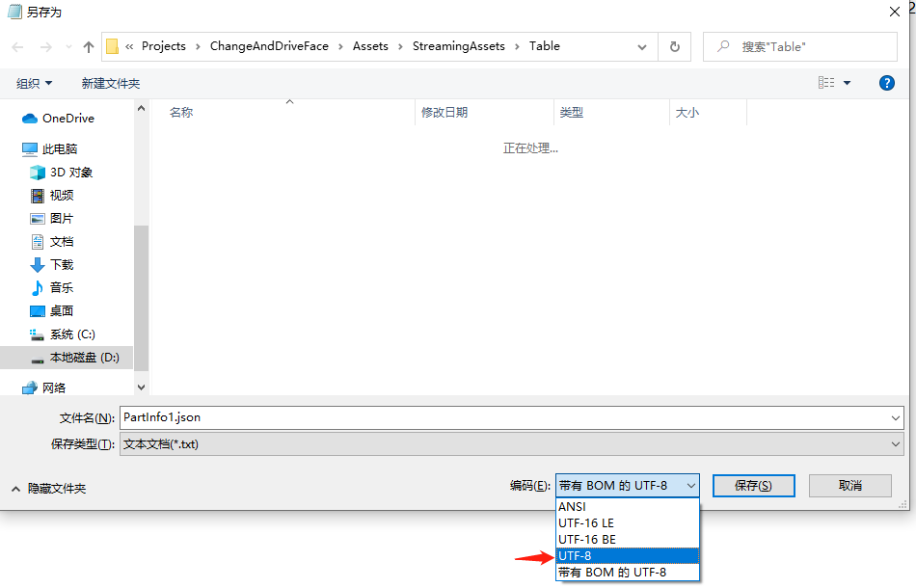Sort by the 修改日期 column header
The height and width of the screenshot is (588, 916).
point(484,113)
